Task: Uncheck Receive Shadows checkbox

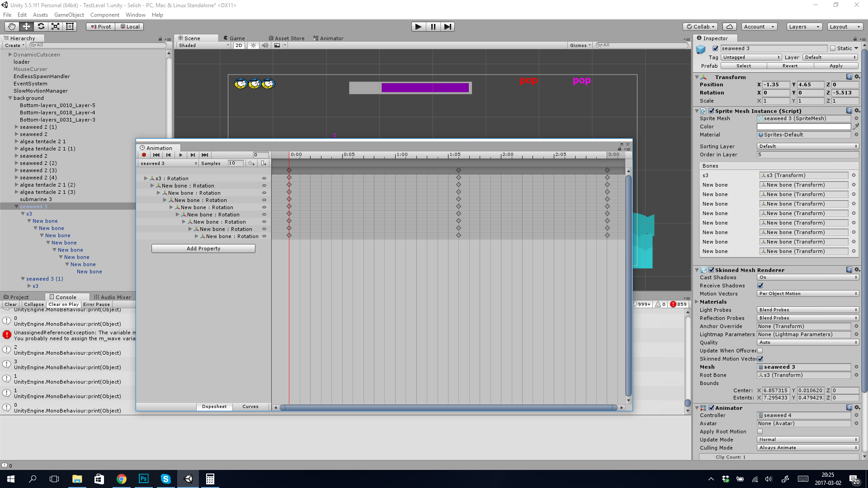Action: (x=760, y=286)
